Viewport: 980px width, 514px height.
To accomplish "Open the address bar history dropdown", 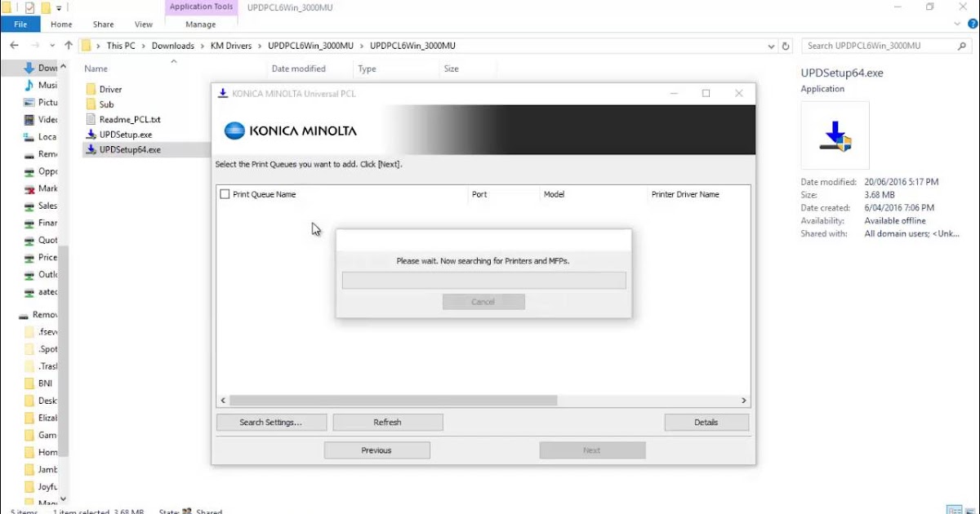I will [772, 46].
